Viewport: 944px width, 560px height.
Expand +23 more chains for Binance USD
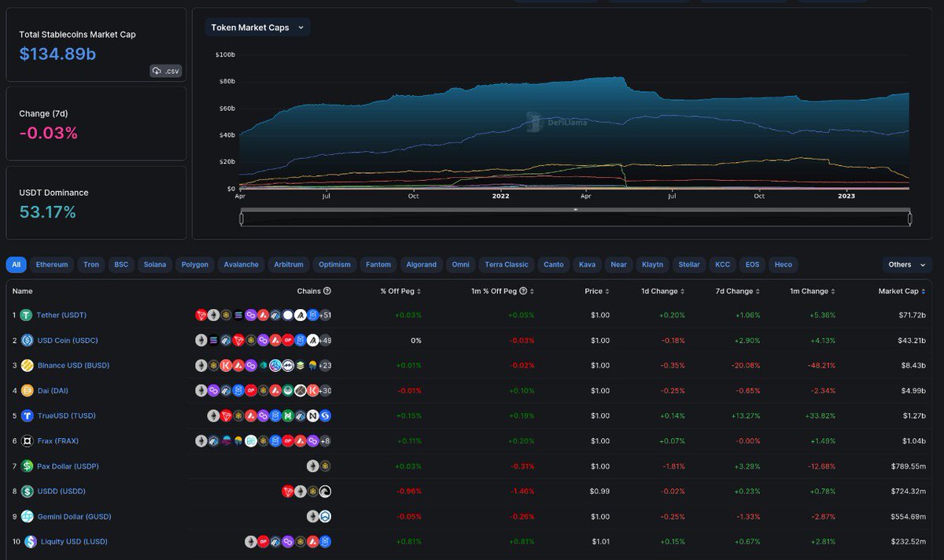pyautogui.click(x=325, y=366)
